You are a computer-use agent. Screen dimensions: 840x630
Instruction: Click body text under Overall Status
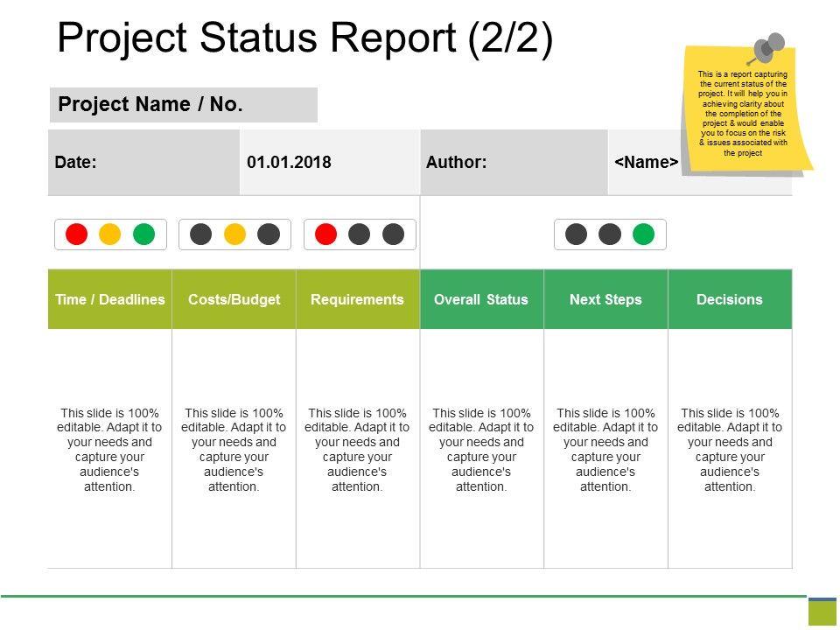[x=481, y=450]
